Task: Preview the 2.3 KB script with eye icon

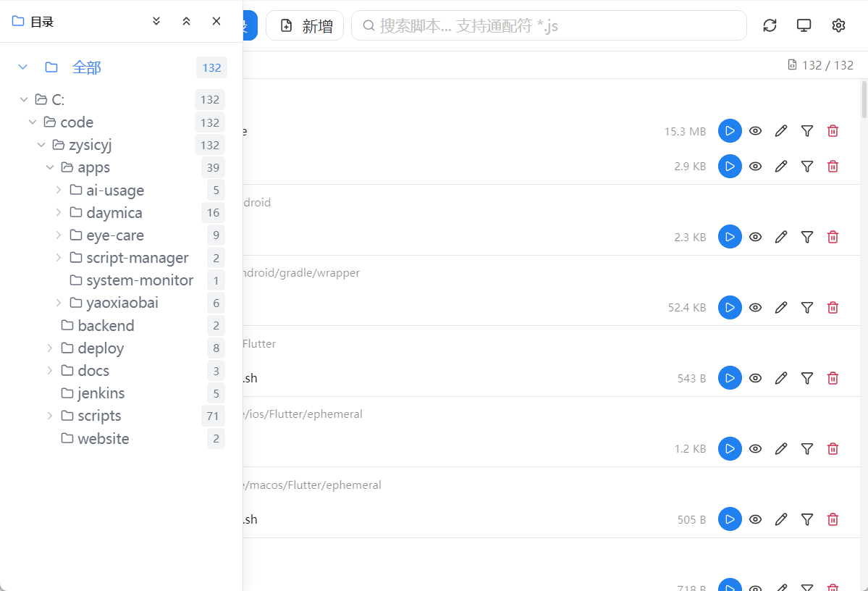Action: click(x=756, y=237)
